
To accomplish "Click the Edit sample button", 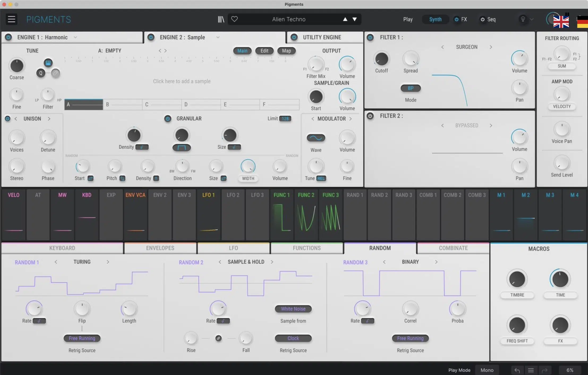I will pyautogui.click(x=264, y=51).
